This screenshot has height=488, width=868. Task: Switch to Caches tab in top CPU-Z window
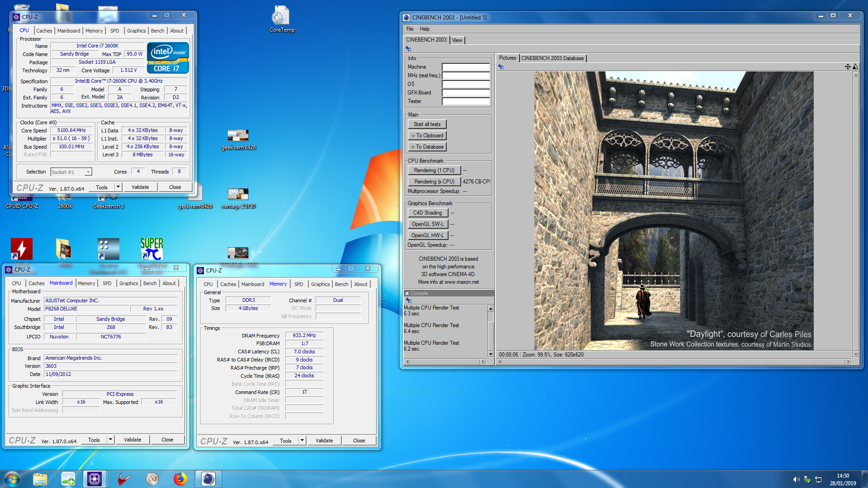pyautogui.click(x=44, y=31)
